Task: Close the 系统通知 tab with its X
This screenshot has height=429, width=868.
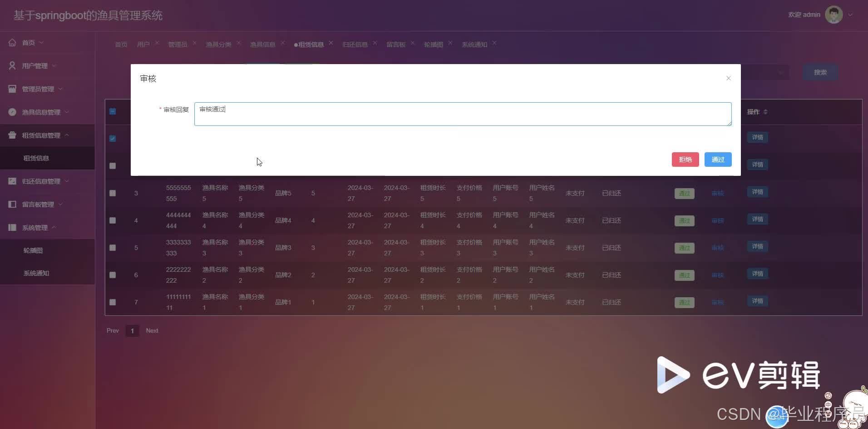Action: (494, 43)
